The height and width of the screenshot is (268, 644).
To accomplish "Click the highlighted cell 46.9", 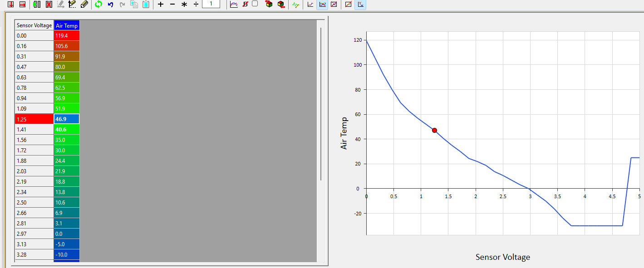I will pyautogui.click(x=67, y=119).
